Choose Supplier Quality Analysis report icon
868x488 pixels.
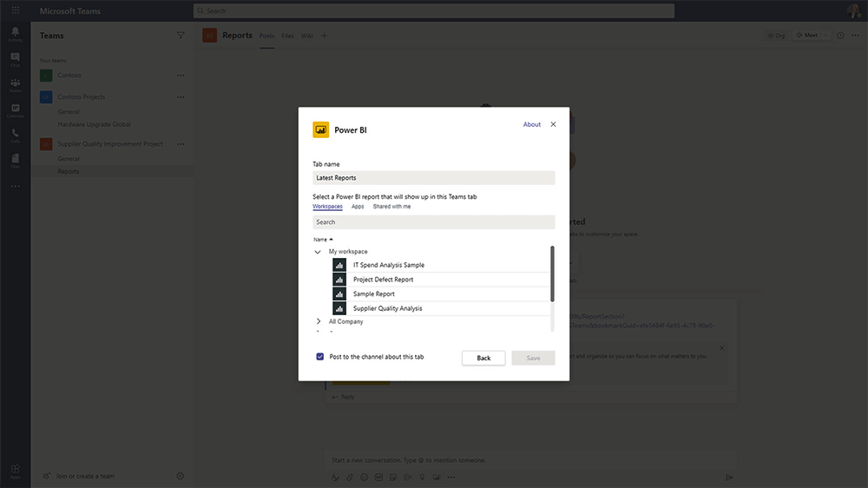[x=339, y=308]
